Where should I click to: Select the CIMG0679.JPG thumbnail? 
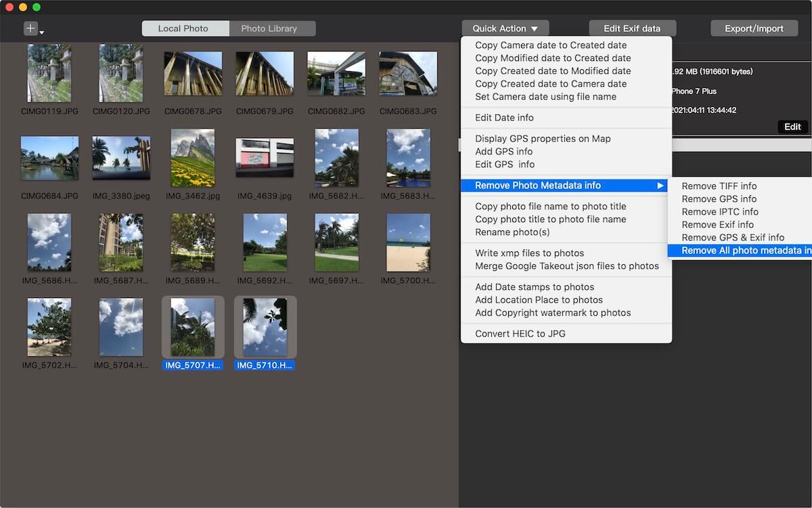265,73
